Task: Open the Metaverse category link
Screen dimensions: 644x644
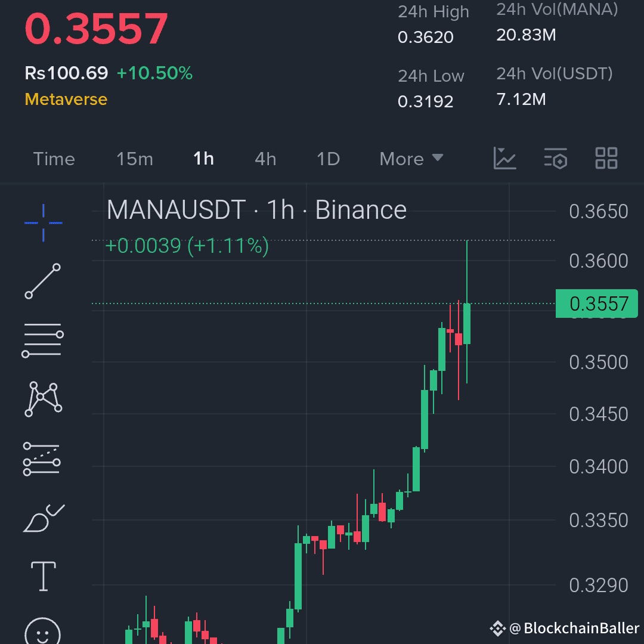Action: click(x=66, y=100)
